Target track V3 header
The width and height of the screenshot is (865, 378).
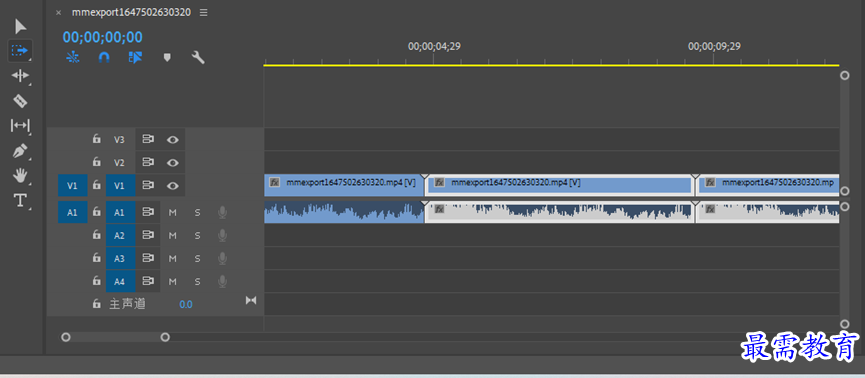point(120,140)
